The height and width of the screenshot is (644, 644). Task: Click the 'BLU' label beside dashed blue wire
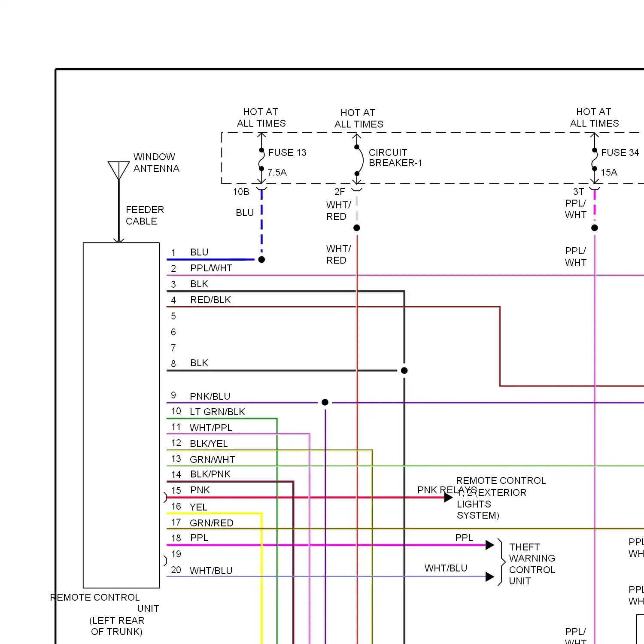[x=245, y=213]
